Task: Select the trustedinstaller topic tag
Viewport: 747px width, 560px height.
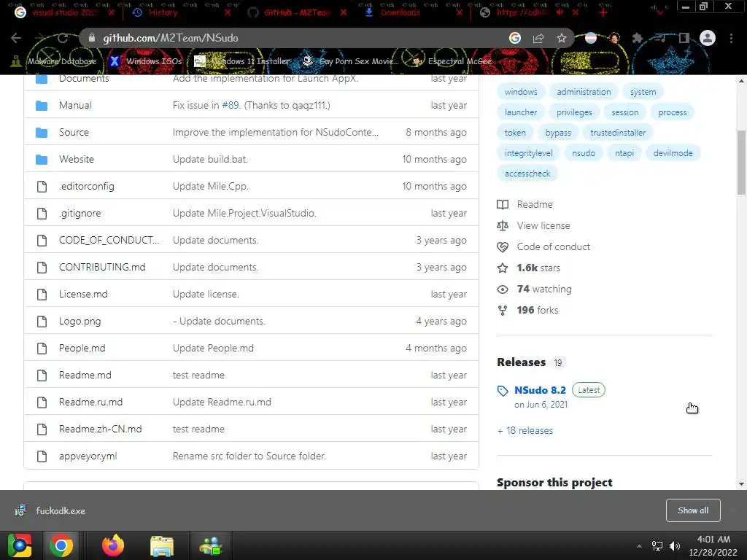Action: (618, 133)
